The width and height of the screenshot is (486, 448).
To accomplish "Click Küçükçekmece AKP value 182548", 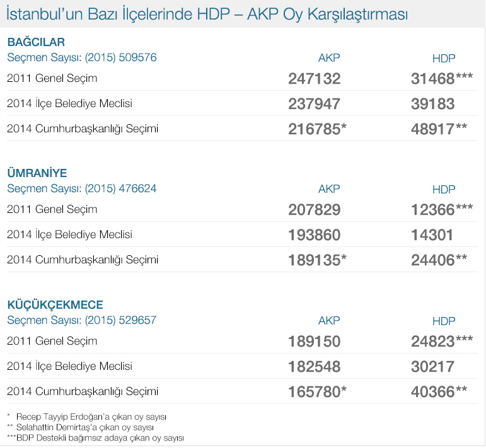I will pos(315,367).
